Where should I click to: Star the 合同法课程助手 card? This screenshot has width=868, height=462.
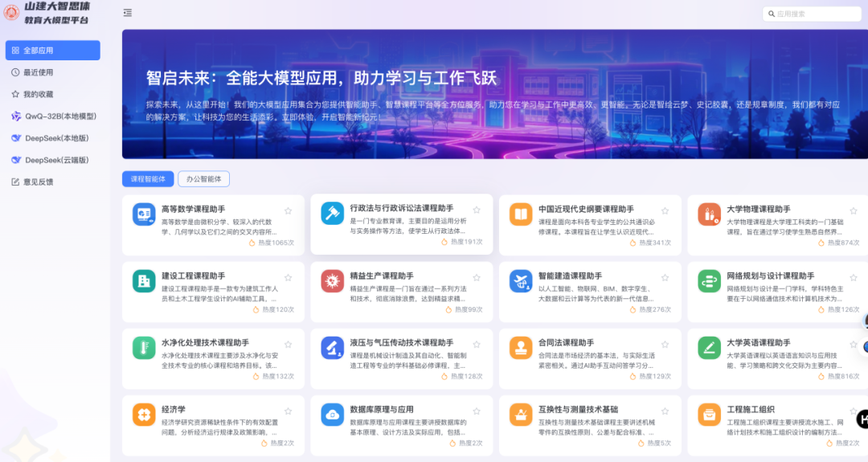point(665,344)
